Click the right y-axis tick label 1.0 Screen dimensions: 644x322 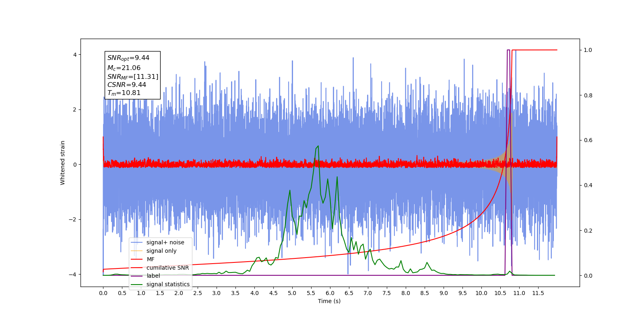coord(588,50)
